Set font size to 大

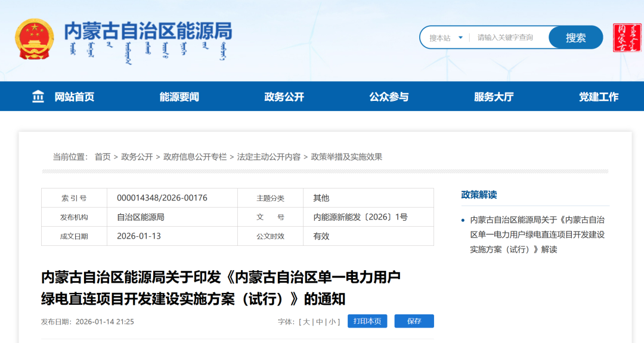(x=306, y=322)
